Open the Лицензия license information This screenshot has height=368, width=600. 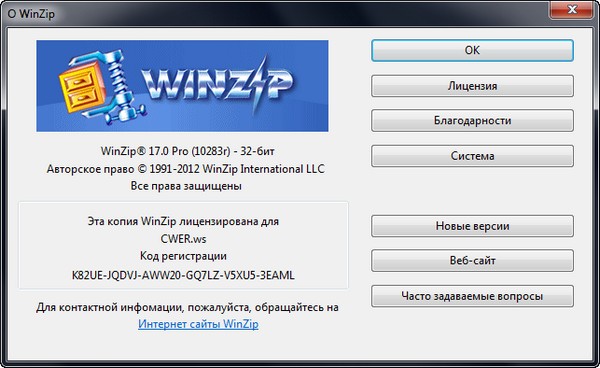point(472,86)
